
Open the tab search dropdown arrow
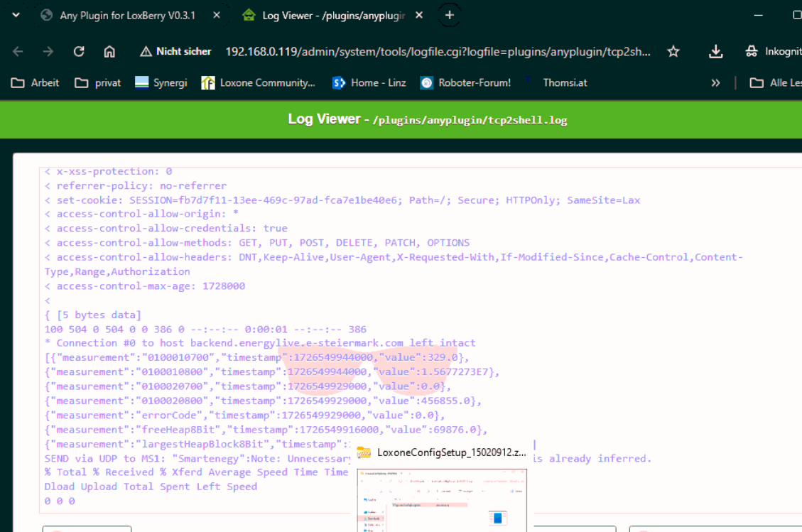[16, 16]
